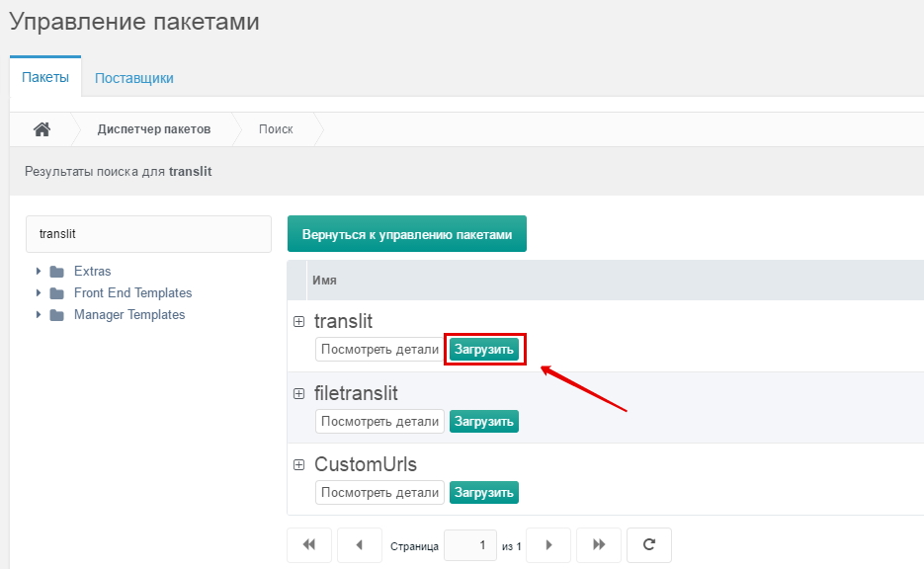Image resolution: width=924 pixels, height=569 pixels.
Task: Download the filetranslit package
Action: coord(484,421)
